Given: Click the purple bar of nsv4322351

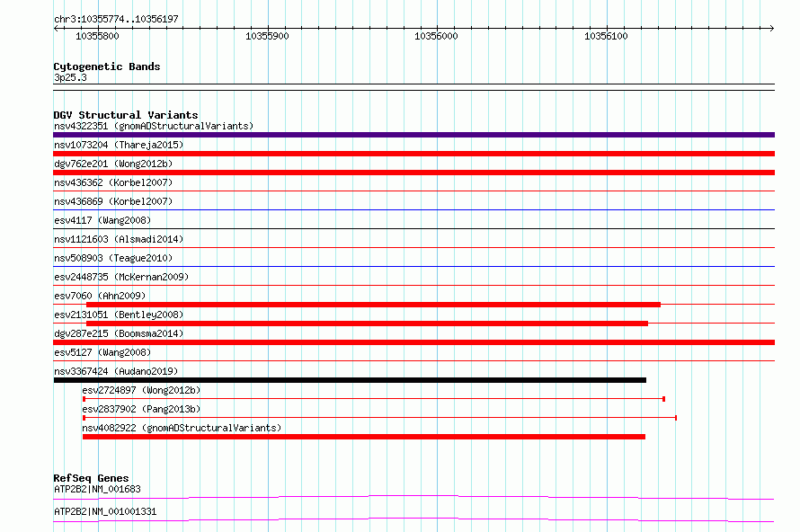Looking at the screenshot, I should point(413,135).
